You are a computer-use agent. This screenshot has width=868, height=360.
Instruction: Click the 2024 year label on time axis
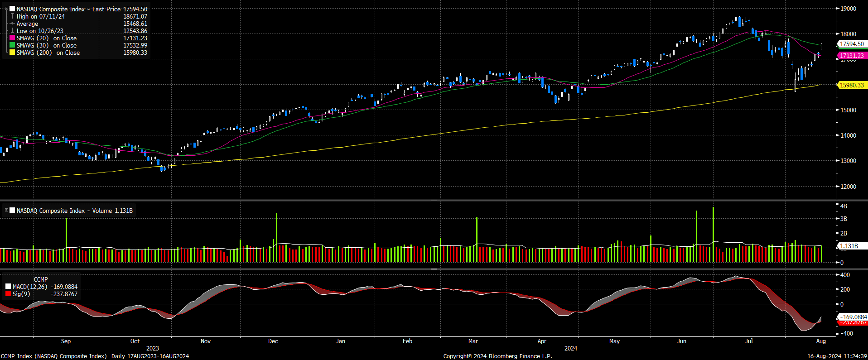(x=571, y=348)
